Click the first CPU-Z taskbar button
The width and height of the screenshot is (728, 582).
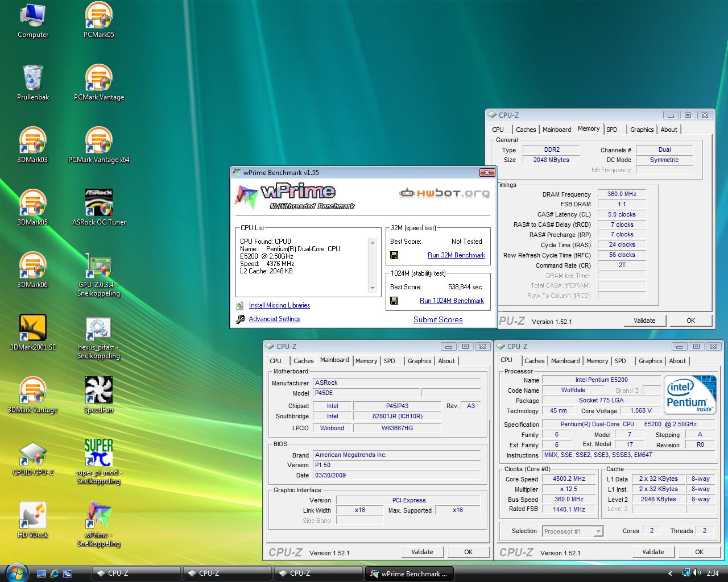135,573
